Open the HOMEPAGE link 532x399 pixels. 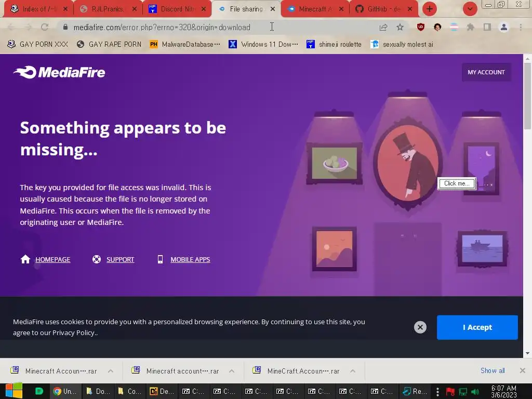pos(52,259)
